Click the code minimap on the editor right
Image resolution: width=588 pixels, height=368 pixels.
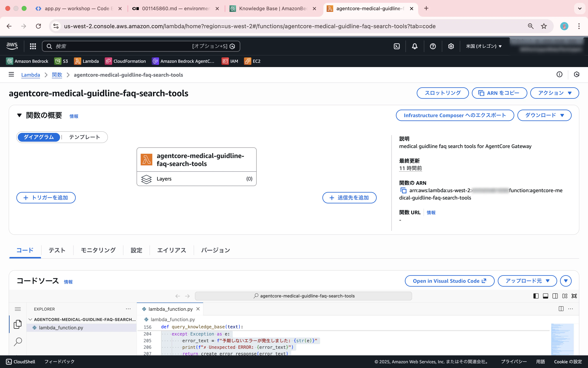click(562, 339)
